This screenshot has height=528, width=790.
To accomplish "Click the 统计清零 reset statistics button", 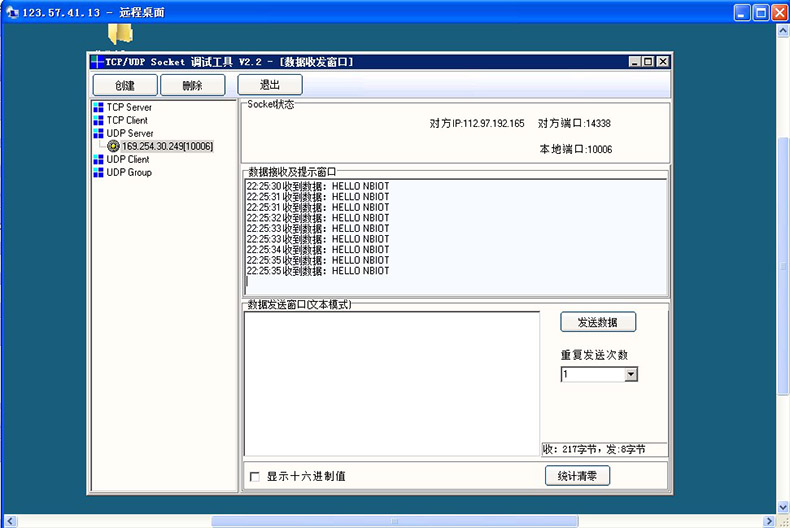I will 577,476.
